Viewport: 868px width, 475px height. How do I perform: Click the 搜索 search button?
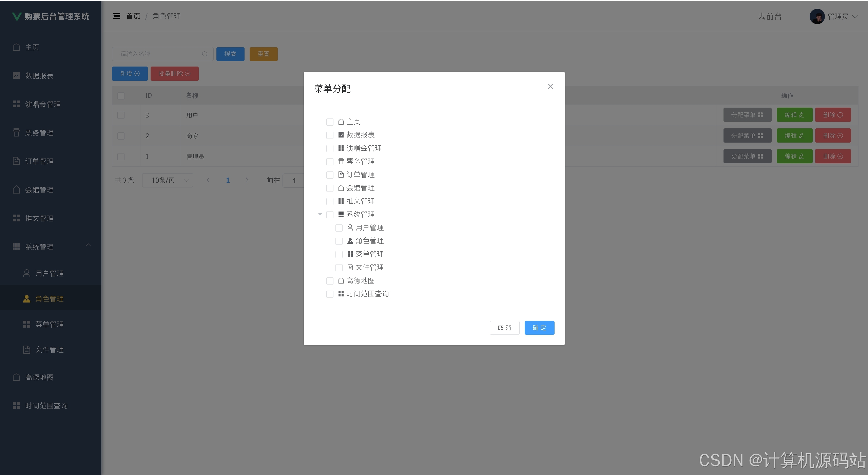pyautogui.click(x=230, y=54)
